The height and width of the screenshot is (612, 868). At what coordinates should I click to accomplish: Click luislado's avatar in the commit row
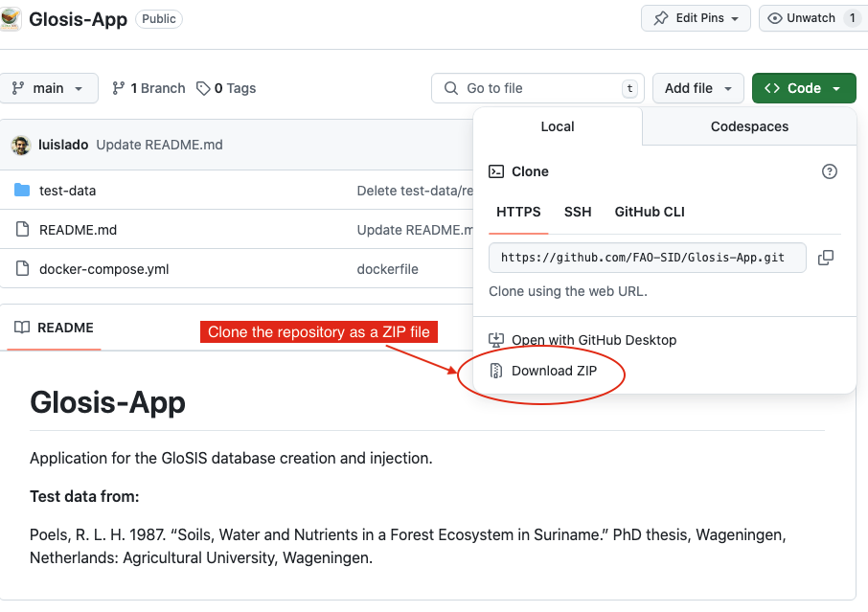[21, 145]
